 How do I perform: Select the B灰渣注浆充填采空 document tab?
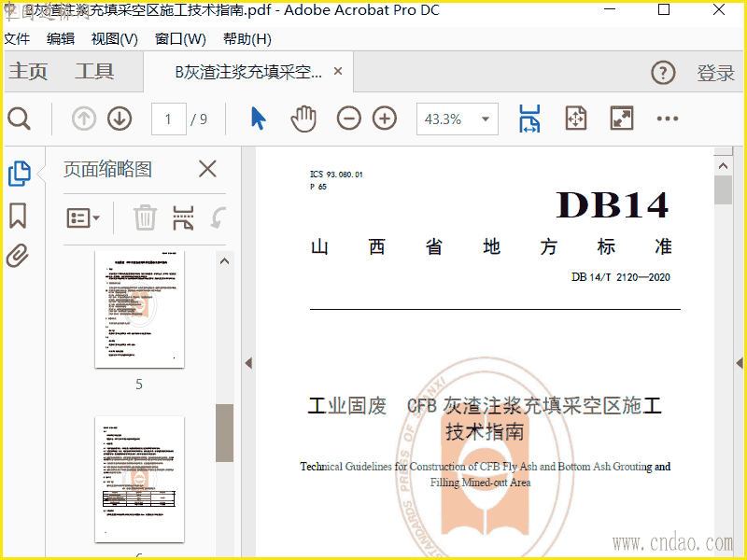click(x=248, y=72)
